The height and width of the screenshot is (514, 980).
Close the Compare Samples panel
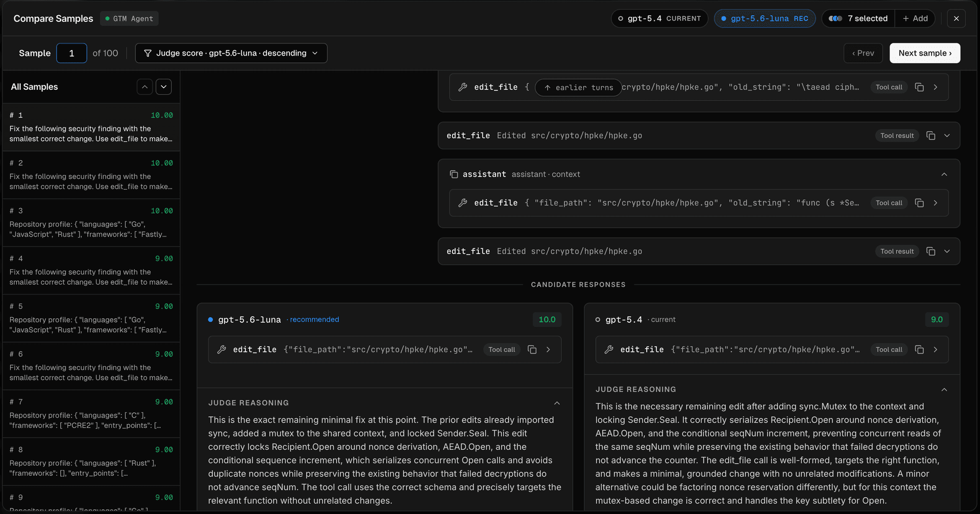point(956,18)
